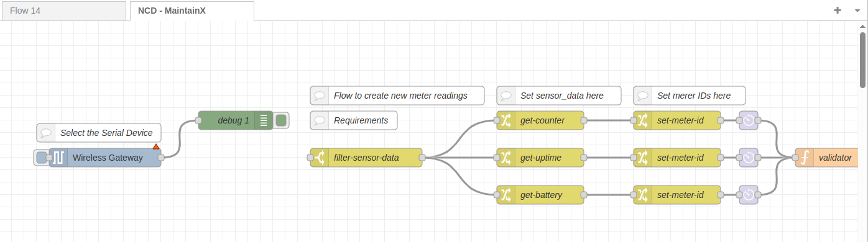The width and height of the screenshot is (868, 242).
Task: Click the get-counter change node icon
Action: (506, 120)
